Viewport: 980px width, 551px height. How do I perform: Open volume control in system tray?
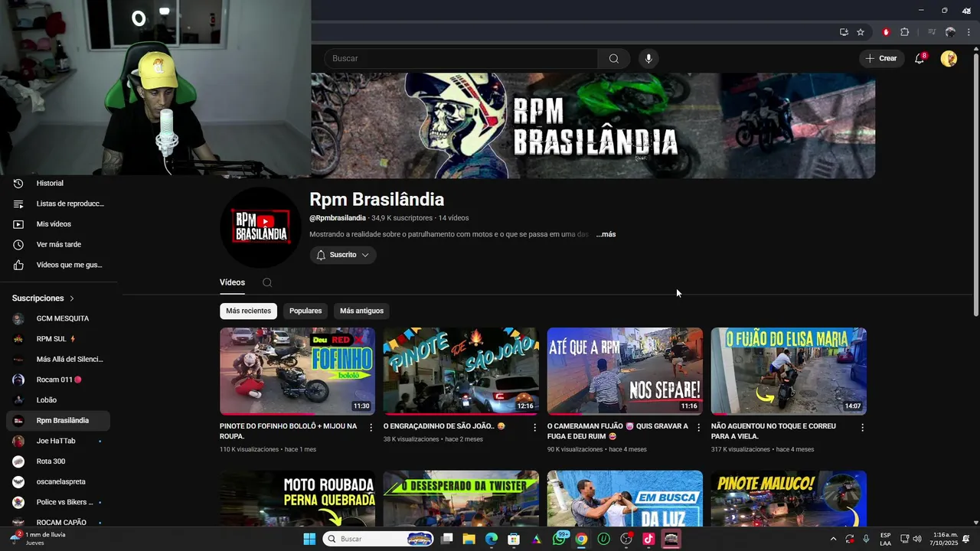[x=917, y=539]
